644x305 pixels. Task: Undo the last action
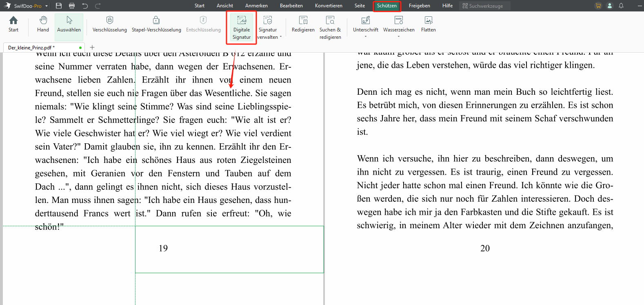(85, 6)
